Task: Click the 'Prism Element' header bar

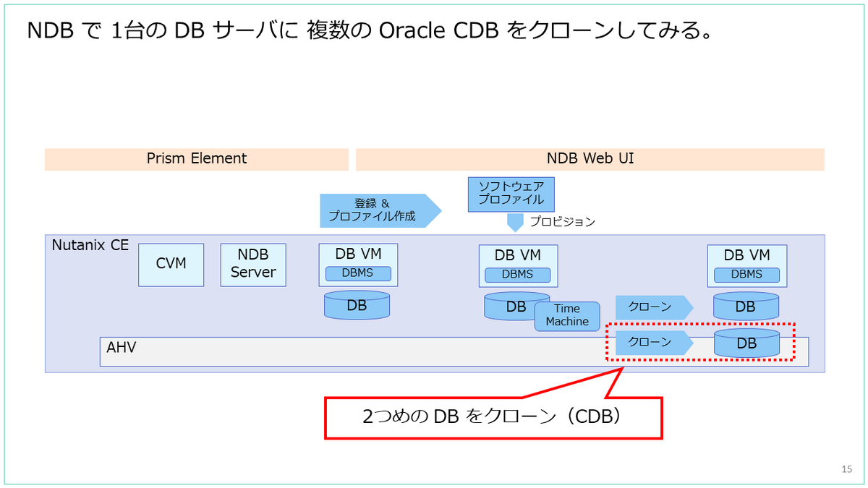Action: click(x=197, y=159)
